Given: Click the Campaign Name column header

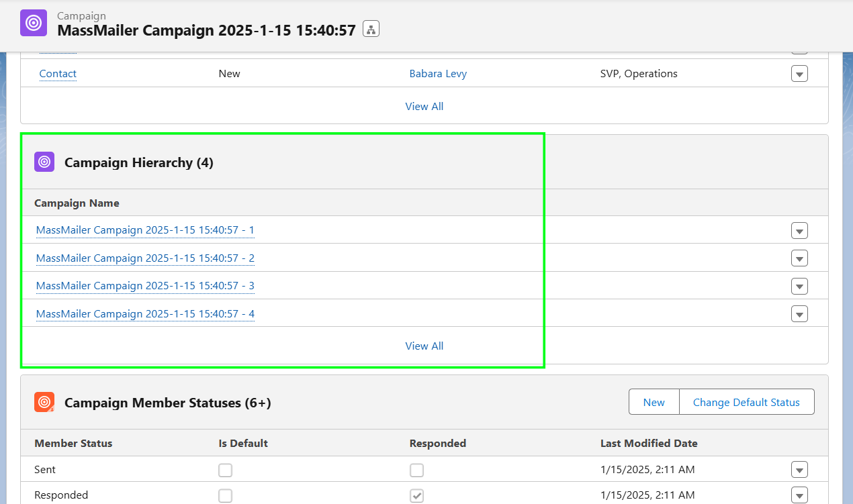Looking at the screenshot, I should (77, 203).
